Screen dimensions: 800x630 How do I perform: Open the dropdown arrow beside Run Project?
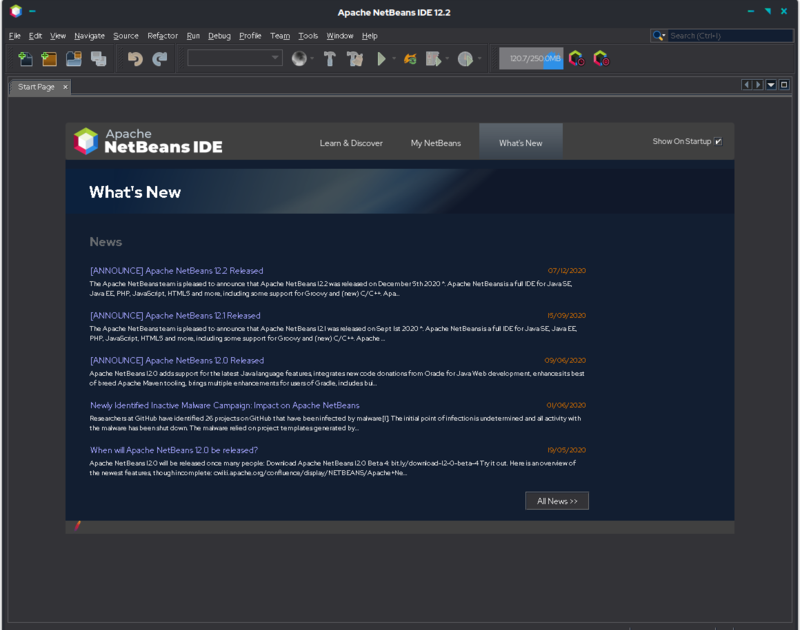tap(394, 59)
